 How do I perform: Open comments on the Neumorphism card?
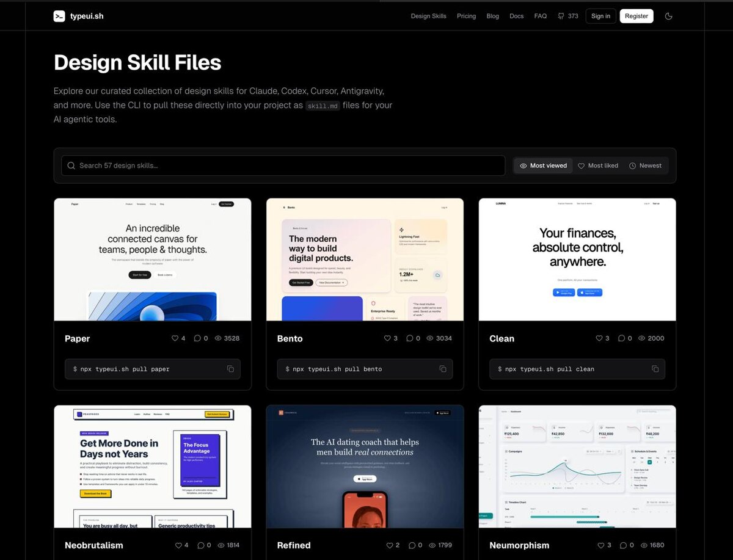[627, 545]
